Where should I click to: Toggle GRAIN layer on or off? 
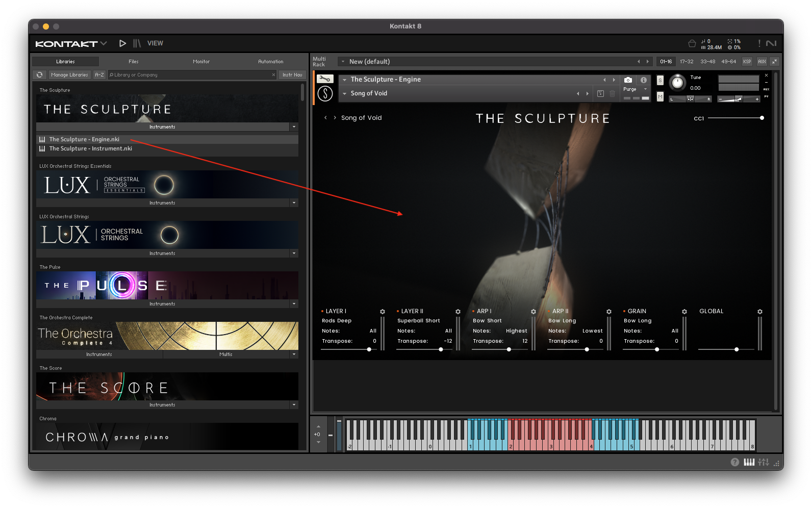pyautogui.click(x=624, y=311)
